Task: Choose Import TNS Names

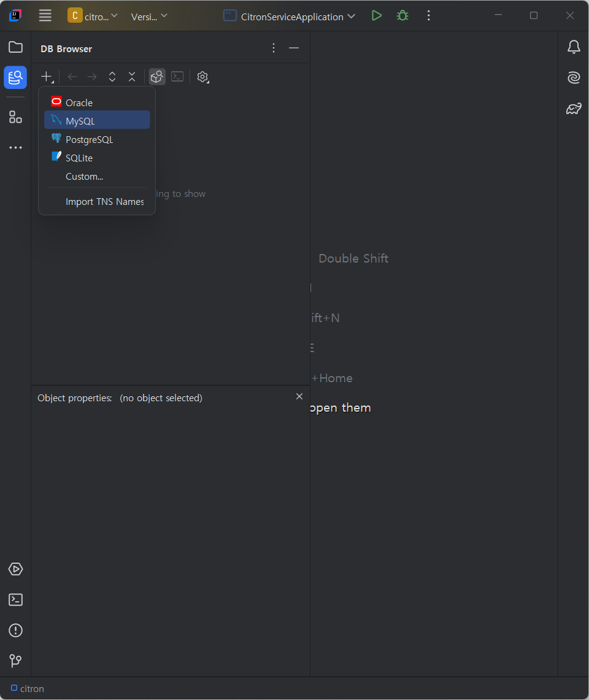Action: click(97, 201)
